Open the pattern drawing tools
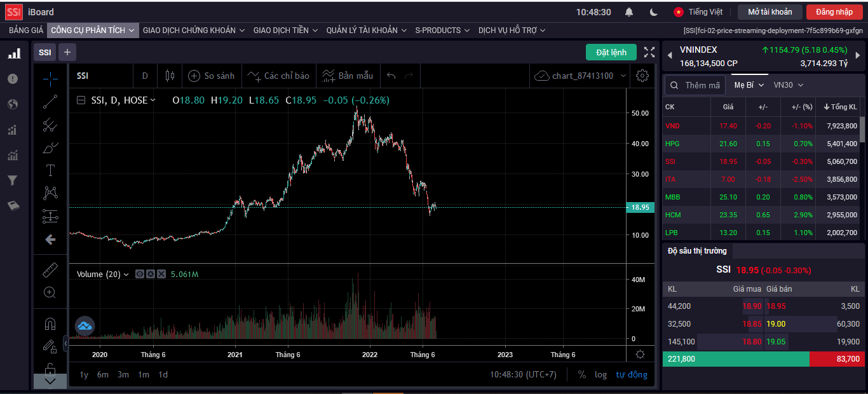 [x=50, y=193]
